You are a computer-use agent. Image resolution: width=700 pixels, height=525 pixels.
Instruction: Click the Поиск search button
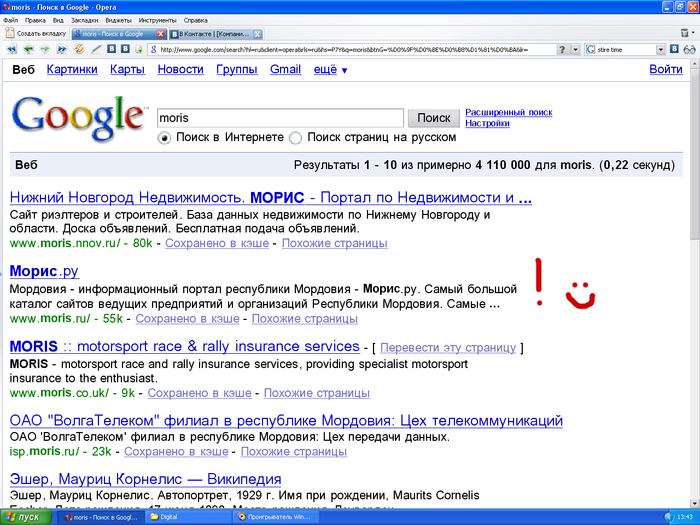[433, 118]
